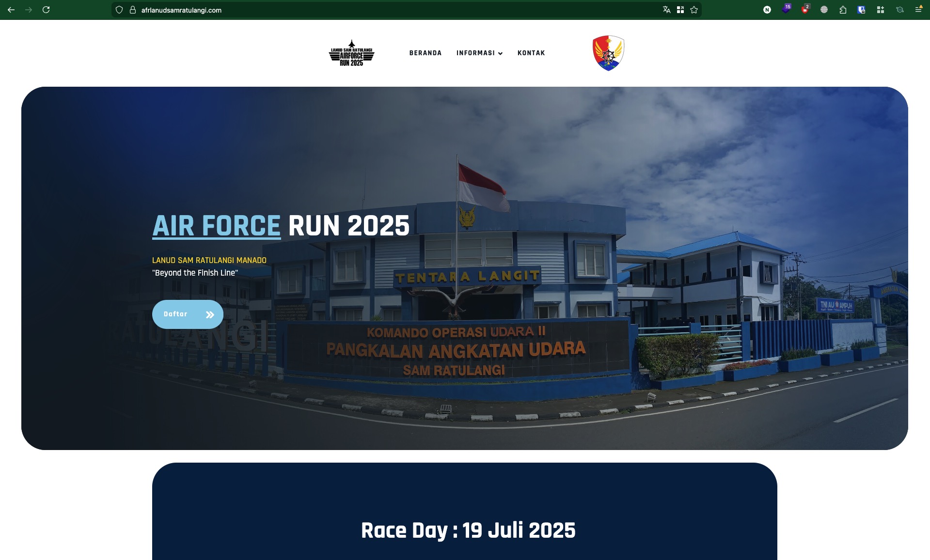The width and height of the screenshot is (930, 560).
Task: Expand the INFORMASI dropdown menu
Action: [x=479, y=53]
